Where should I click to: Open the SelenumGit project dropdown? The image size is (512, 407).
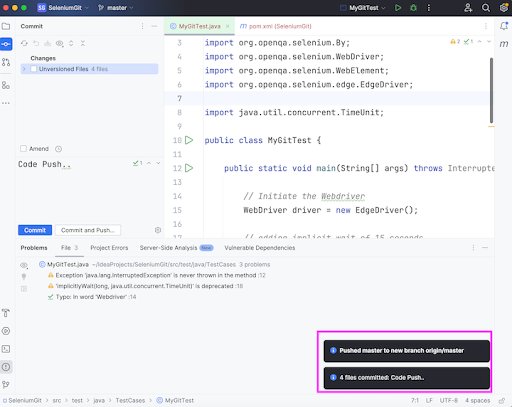point(63,8)
